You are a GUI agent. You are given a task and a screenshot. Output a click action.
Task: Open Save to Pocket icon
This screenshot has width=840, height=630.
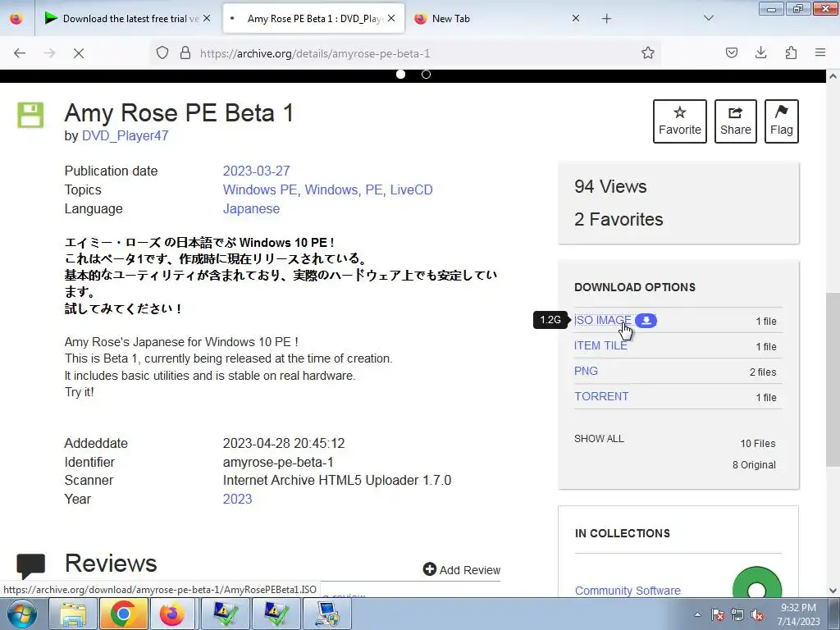click(731, 52)
